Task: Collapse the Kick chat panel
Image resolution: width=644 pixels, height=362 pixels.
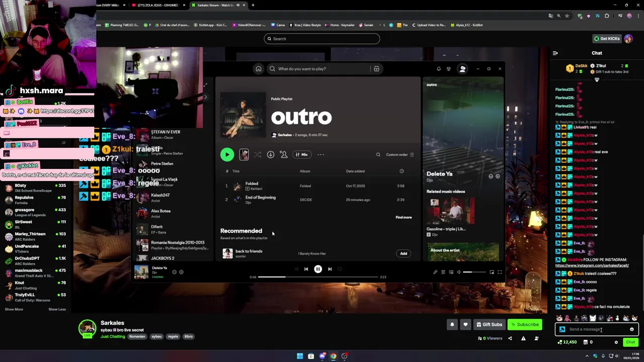Action: click(555, 53)
